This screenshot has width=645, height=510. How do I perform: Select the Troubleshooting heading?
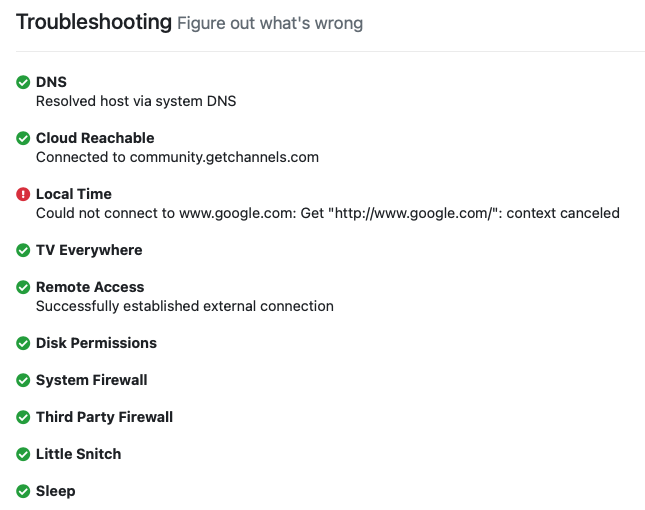94,22
